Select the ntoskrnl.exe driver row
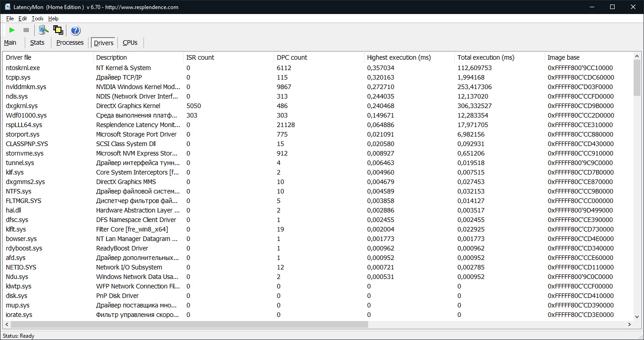This screenshot has height=340, width=644. 318,68
